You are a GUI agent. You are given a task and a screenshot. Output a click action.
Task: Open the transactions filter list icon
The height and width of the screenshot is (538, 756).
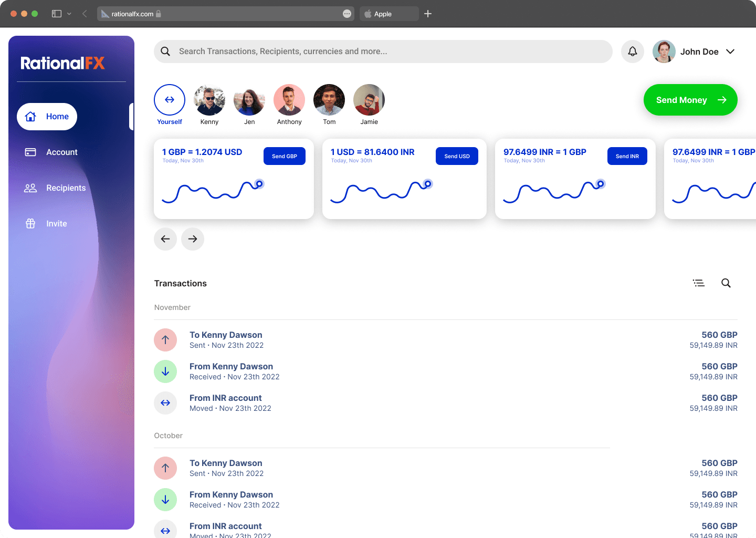(698, 283)
